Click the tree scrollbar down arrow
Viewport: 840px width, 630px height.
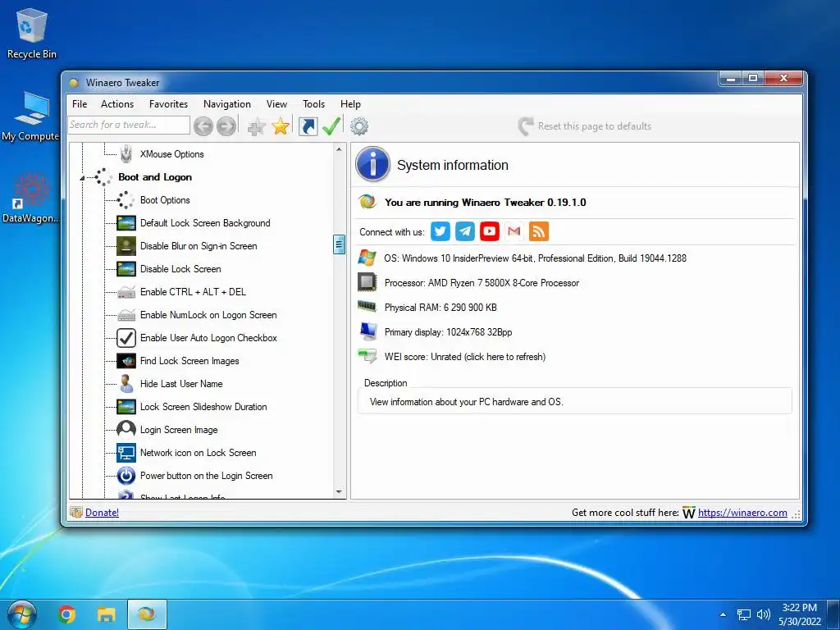tap(339, 492)
